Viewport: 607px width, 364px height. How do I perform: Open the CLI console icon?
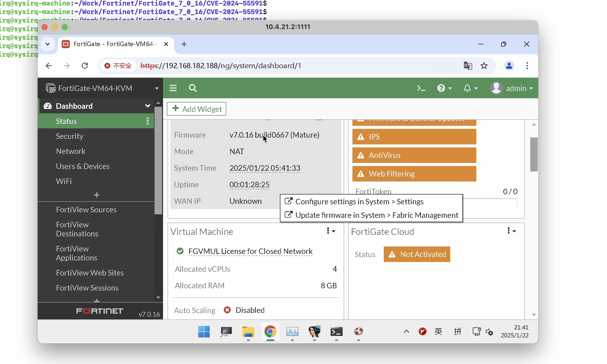(x=421, y=88)
